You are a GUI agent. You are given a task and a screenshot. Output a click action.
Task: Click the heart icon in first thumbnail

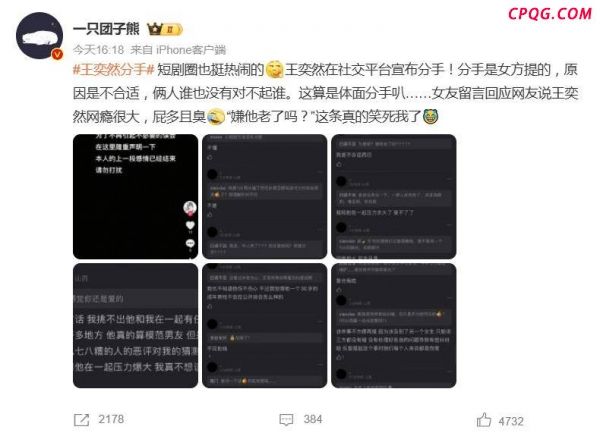(x=190, y=225)
